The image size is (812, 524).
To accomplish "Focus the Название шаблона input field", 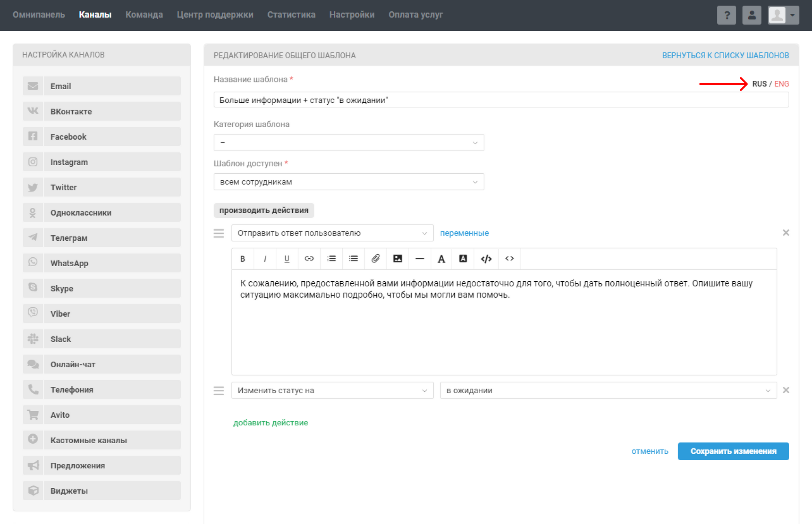I will (x=501, y=100).
